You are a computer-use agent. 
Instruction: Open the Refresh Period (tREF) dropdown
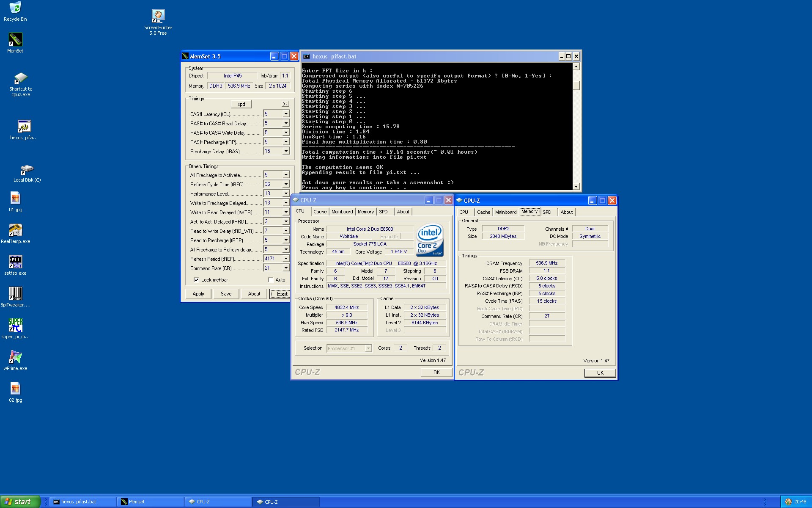point(286,259)
